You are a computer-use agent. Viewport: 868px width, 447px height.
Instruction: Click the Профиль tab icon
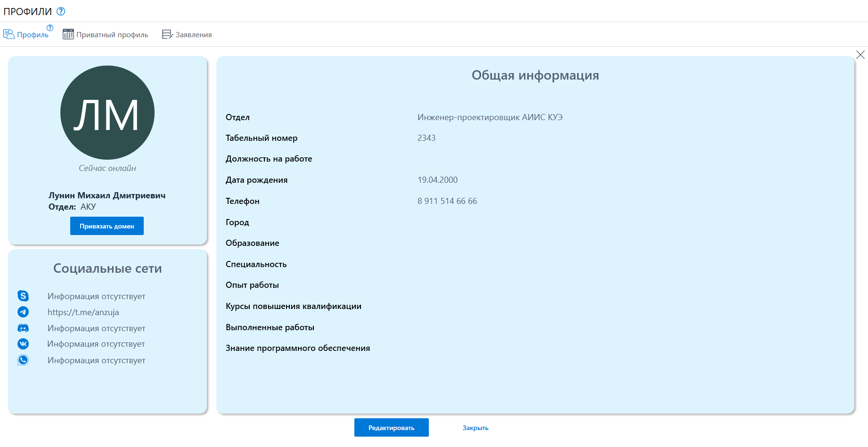pos(9,34)
